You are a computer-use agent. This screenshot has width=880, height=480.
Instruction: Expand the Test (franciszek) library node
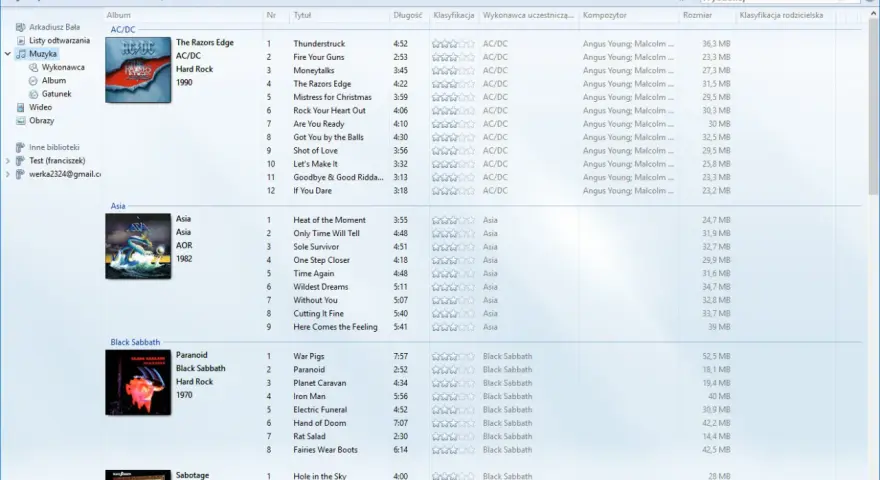[x=8, y=161]
